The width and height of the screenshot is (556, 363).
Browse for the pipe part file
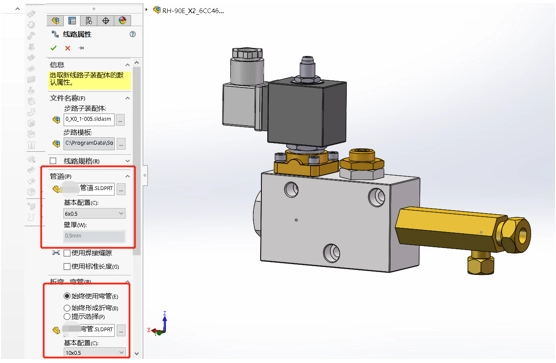(121, 189)
